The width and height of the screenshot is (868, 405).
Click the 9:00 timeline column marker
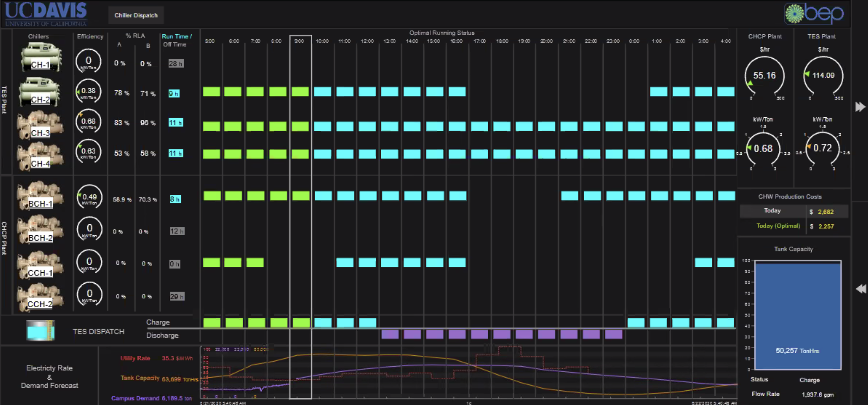point(299,41)
